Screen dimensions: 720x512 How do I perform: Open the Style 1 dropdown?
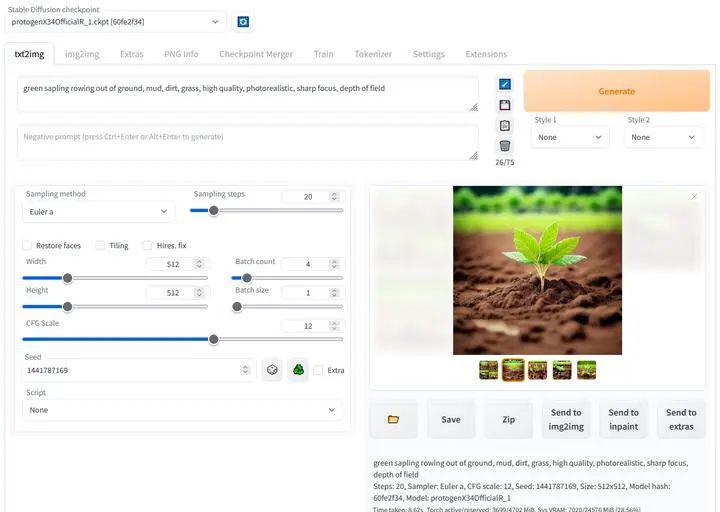tap(570, 137)
